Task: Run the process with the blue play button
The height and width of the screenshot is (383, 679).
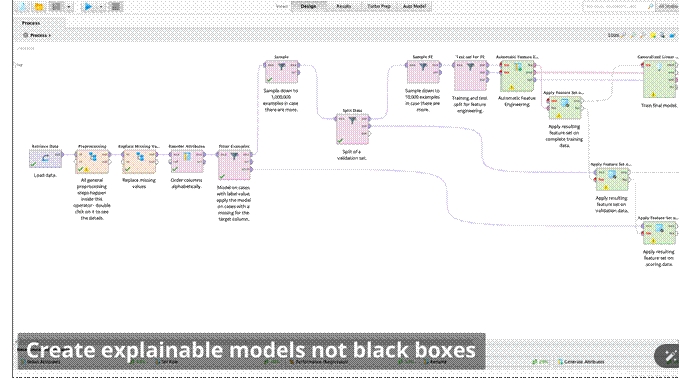Action: pos(88,7)
